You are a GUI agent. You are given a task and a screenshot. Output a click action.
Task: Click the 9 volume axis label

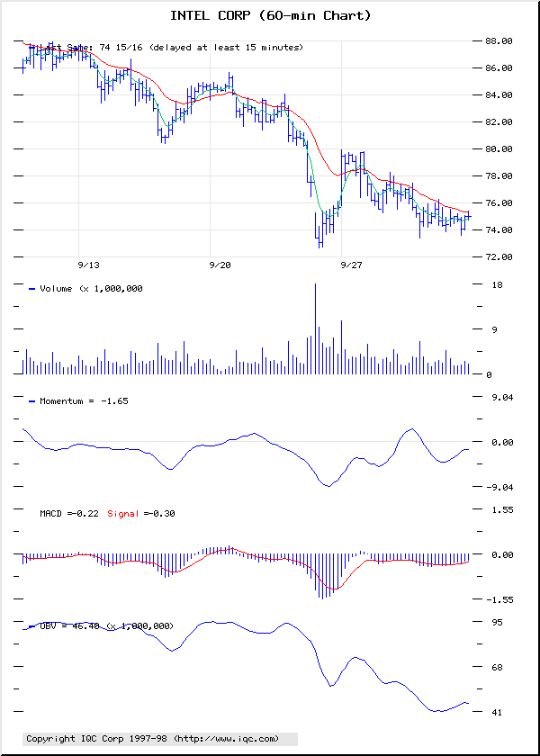[494, 329]
